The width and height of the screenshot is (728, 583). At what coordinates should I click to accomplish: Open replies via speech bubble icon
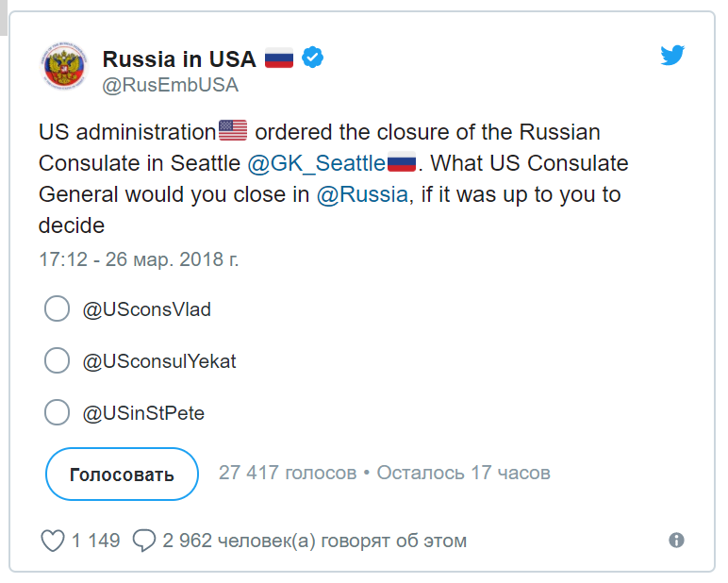(x=144, y=541)
